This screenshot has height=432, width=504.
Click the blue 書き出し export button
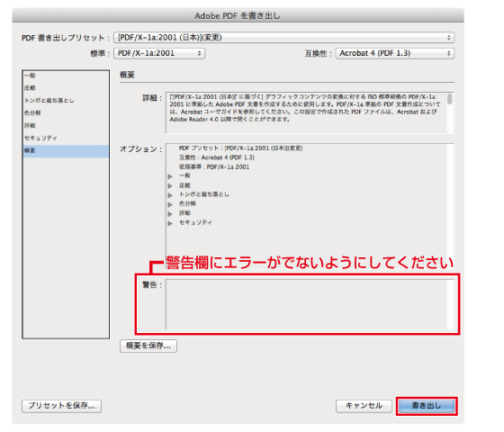point(427,406)
